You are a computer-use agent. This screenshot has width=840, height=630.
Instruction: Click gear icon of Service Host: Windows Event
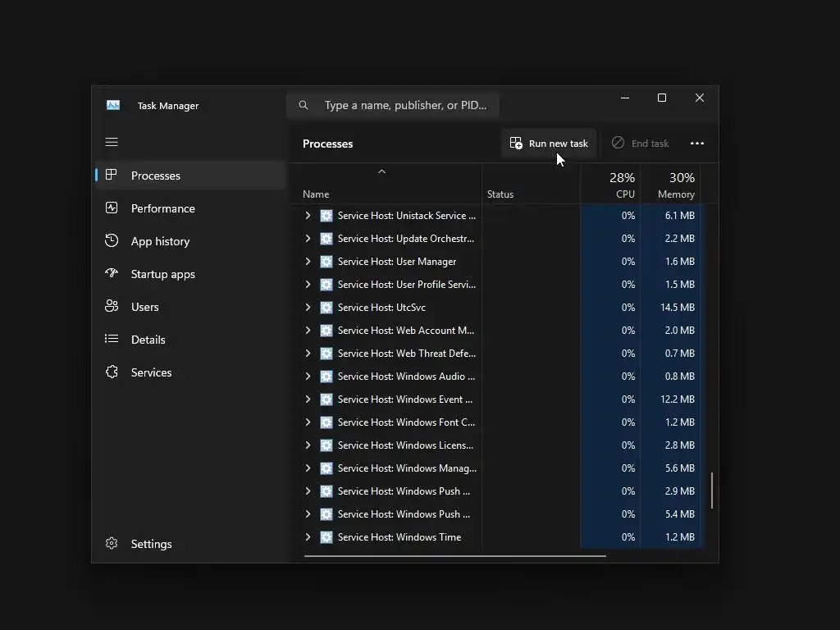[326, 399]
